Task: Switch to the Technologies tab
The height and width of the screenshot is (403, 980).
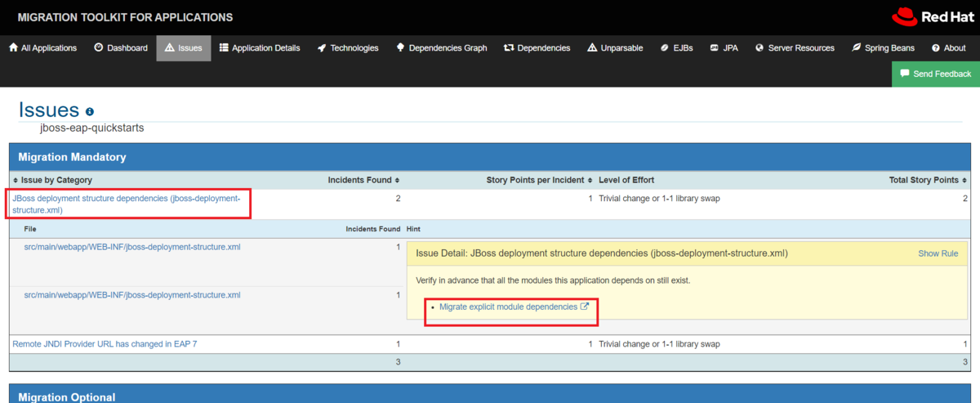Action: point(348,48)
